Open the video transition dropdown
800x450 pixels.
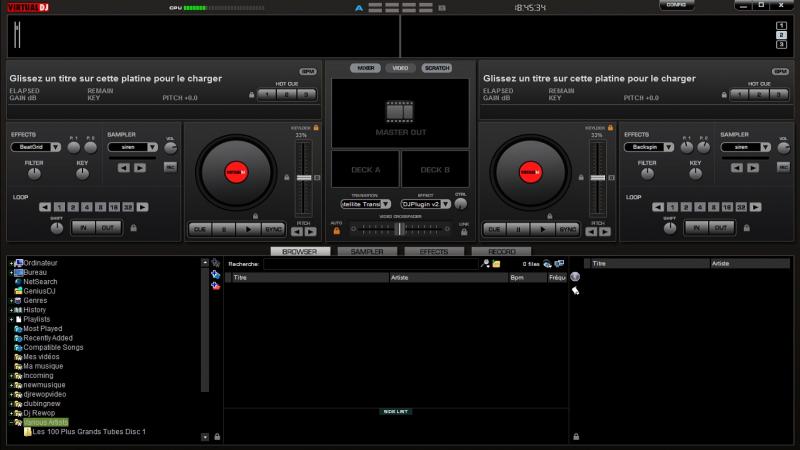point(386,204)
